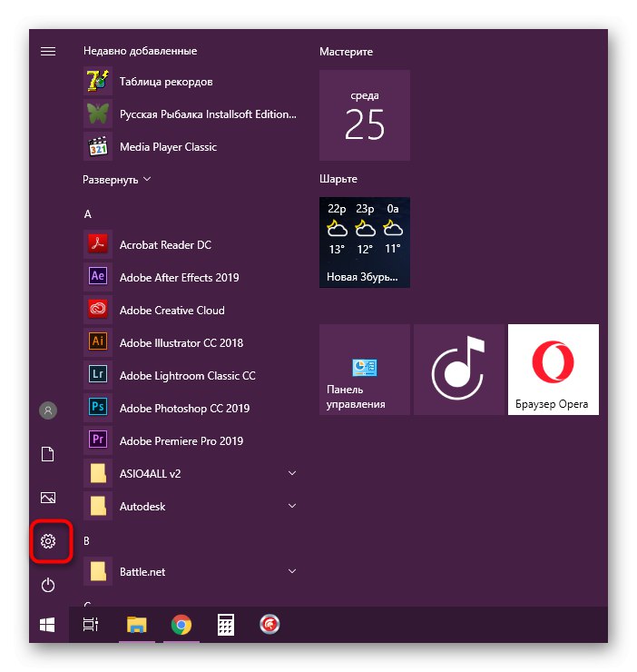
Task: Open the ASIO4ALL v2 folder entry
Action: [191, 473]
